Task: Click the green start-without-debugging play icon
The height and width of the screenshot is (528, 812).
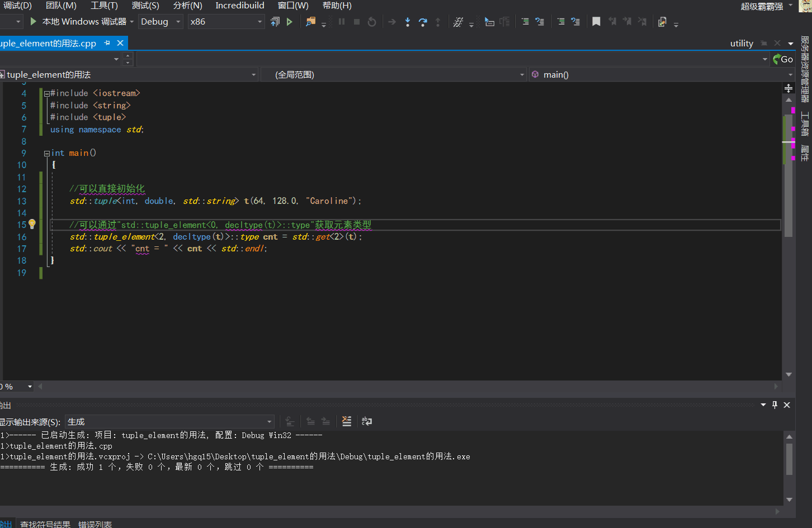Action: tap(290, 22)
